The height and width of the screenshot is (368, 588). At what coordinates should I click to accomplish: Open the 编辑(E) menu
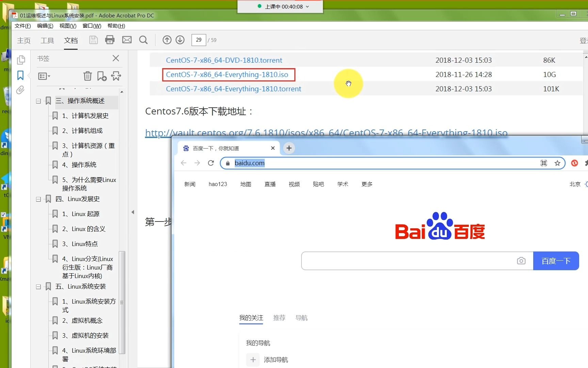coord(45,26)
